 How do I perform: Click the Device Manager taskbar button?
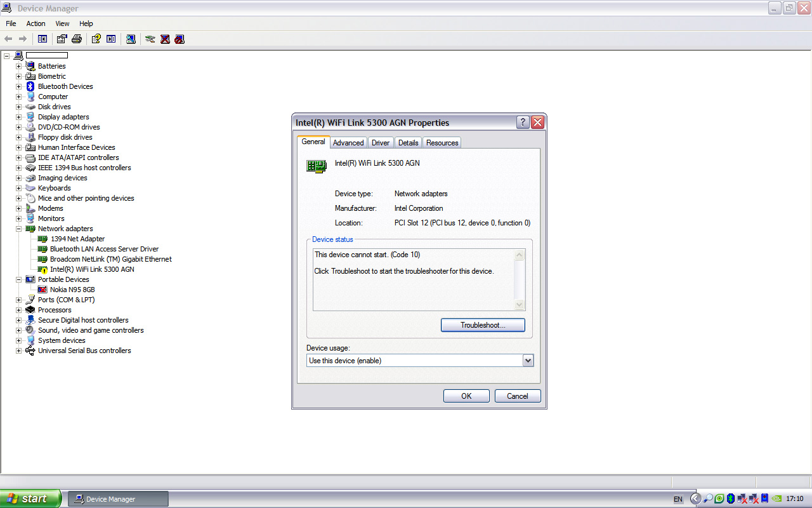tap(118, 499)
